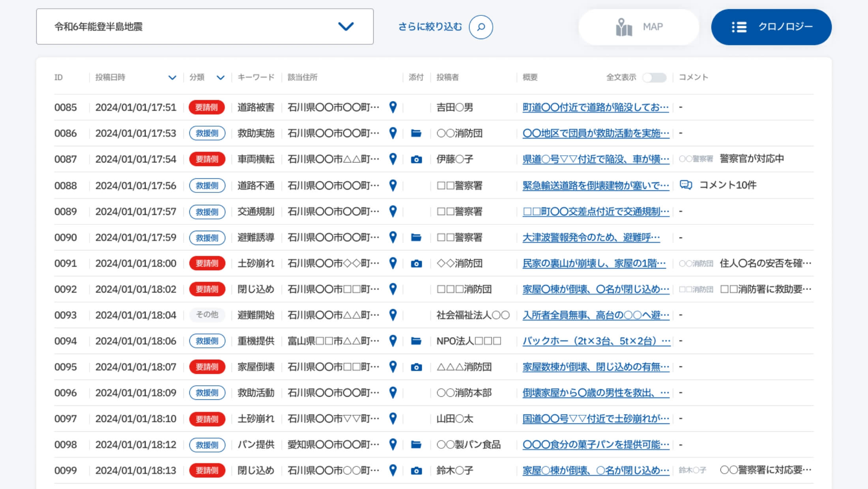Open the camera attachment on row 0087
Viewport: 868px width, 489px height.
pyautogui.click(x=416, y=159)
